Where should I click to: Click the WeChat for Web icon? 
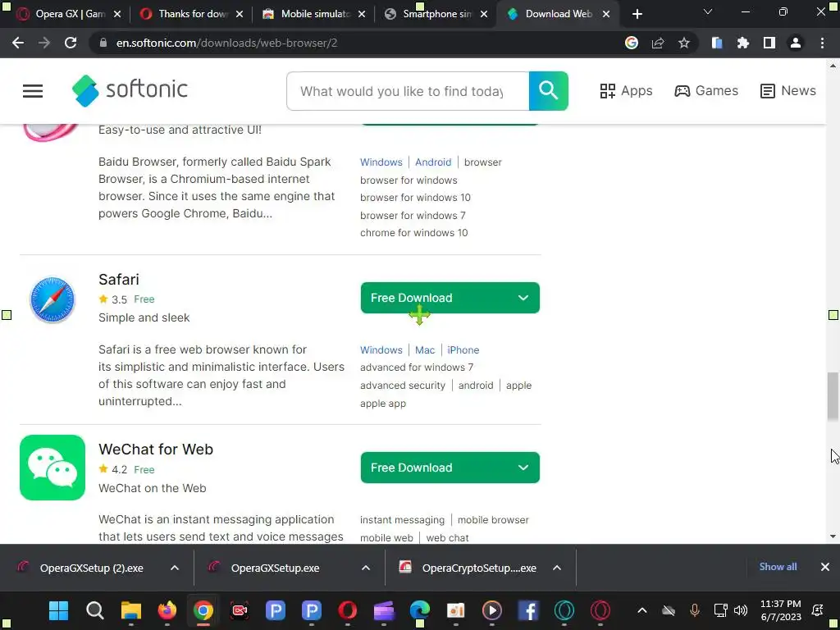click(x=52, y=467)
